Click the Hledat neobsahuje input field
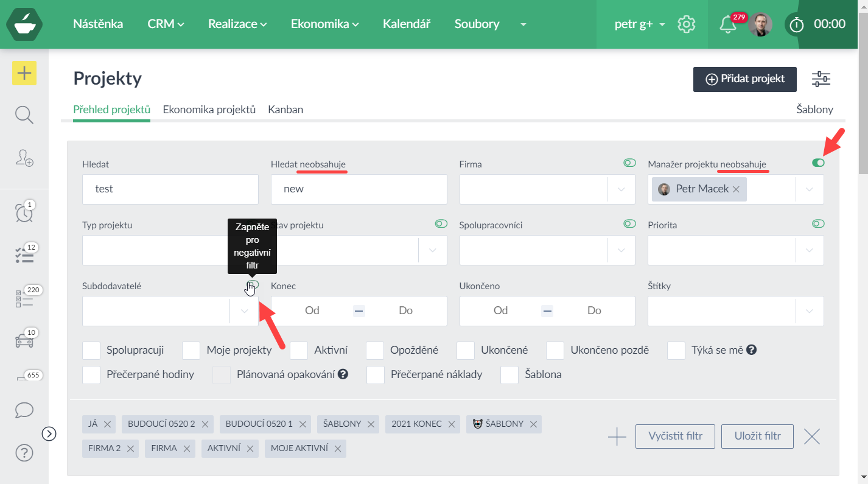 pos(359,189)
